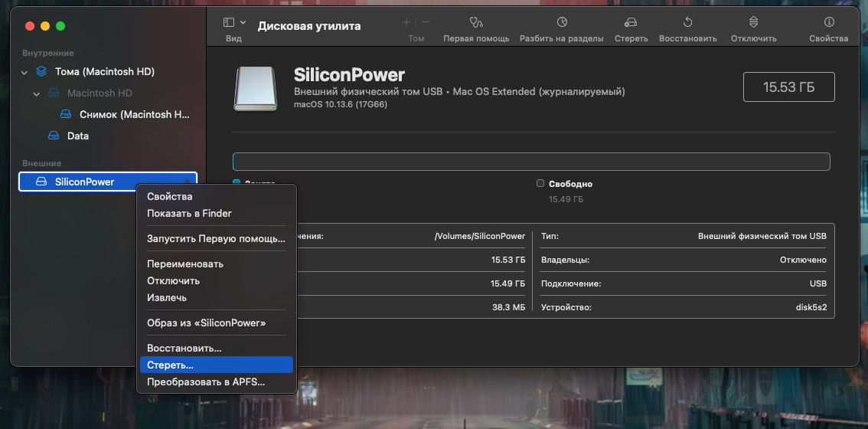Click the Тип value Внешний физический том USB
The image size is (868, 429).
(762, 236)
